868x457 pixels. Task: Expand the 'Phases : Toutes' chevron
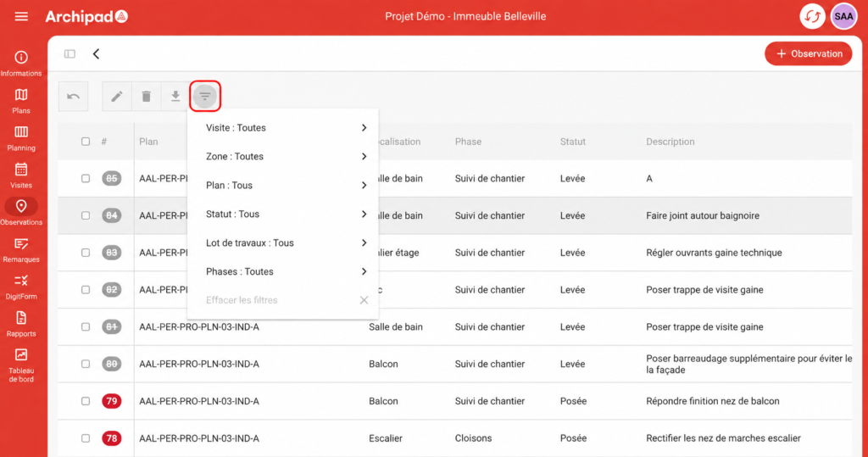click(x=364, y=271)
